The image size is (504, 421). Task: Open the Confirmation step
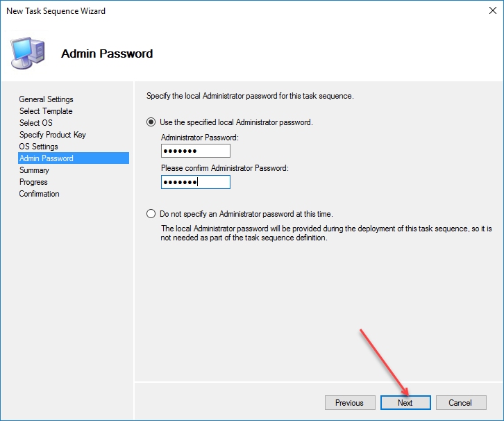[x=39, y=194]
